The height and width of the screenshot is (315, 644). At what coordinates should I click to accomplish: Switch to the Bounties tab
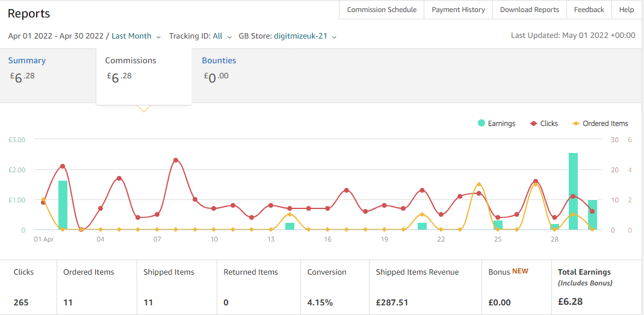[x=219, y=60]
